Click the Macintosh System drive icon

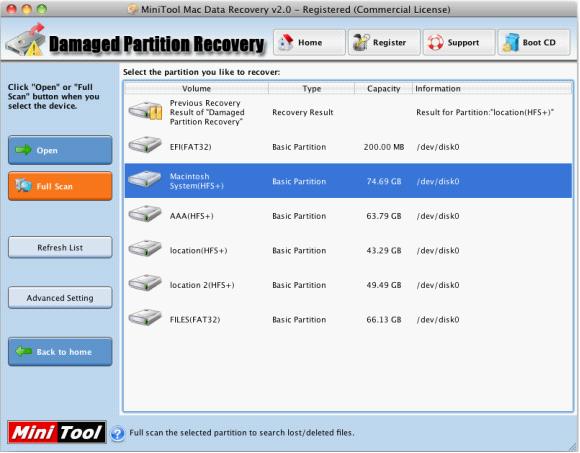coord(145,179)
